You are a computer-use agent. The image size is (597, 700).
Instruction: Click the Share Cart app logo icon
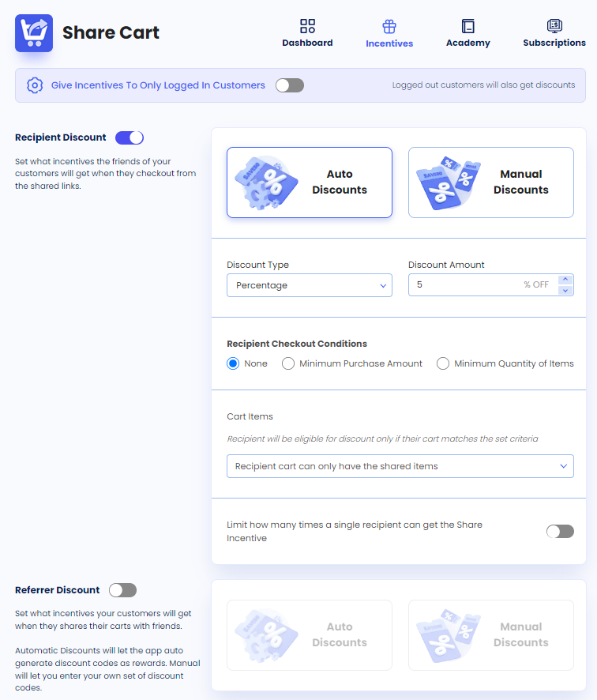tap(33, 33)
